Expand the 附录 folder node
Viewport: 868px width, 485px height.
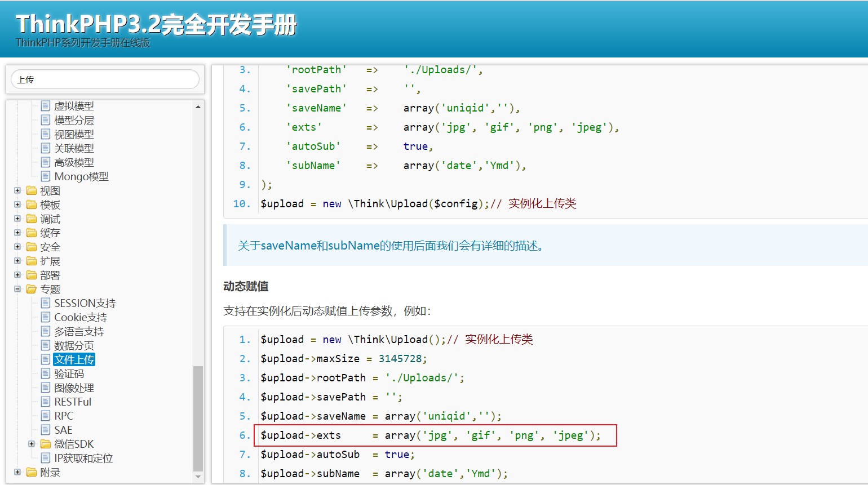[17, 472]
